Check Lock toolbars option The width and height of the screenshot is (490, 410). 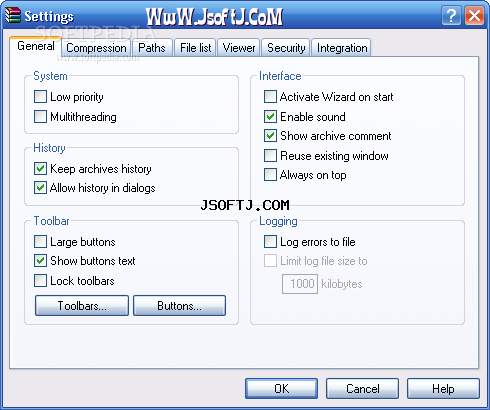[x=40, y=281]
